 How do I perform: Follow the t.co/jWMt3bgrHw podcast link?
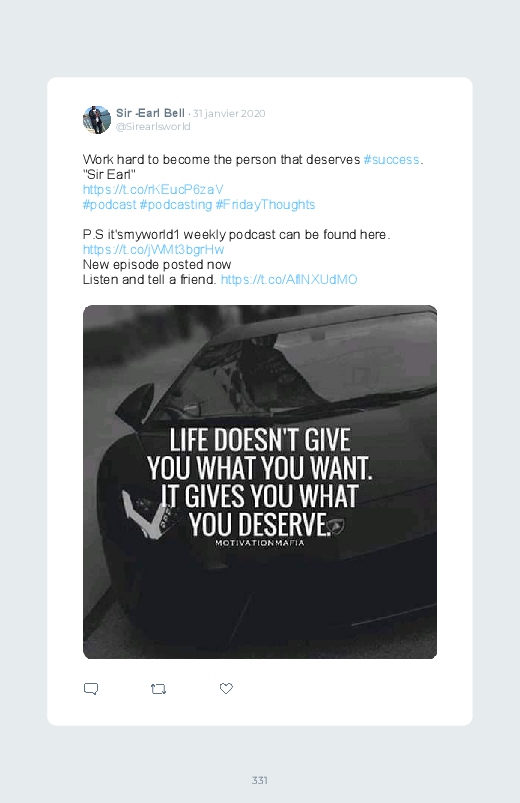(x=153, y=249)
